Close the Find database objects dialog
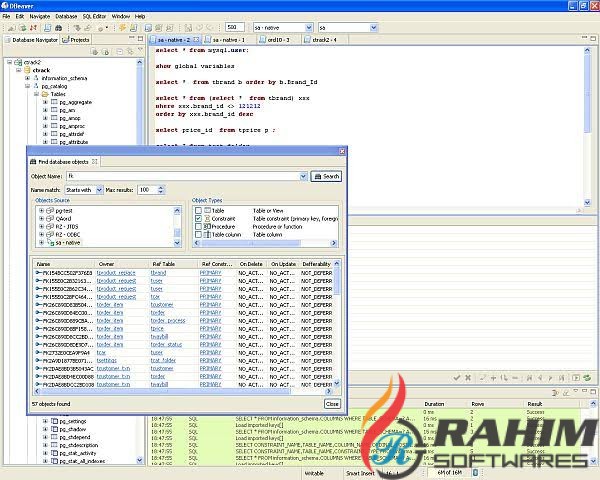This screenshot has height=480, width=600. click(332, 403)
